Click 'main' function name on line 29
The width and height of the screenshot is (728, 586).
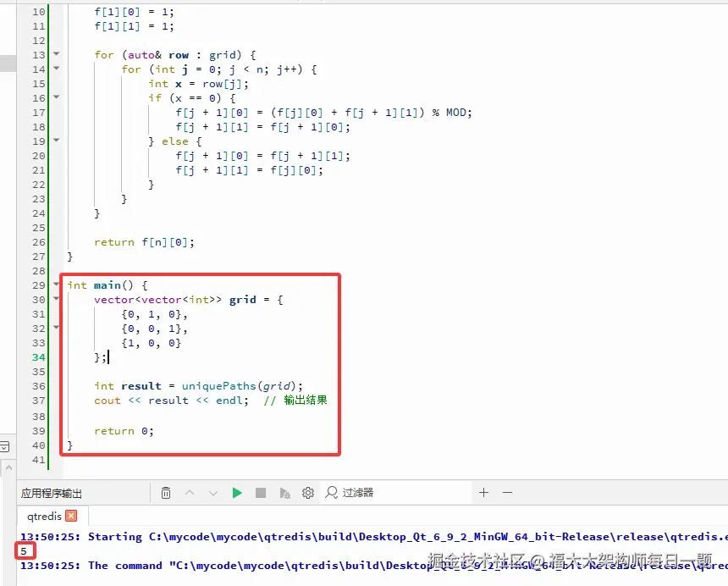tap(108, 285)
